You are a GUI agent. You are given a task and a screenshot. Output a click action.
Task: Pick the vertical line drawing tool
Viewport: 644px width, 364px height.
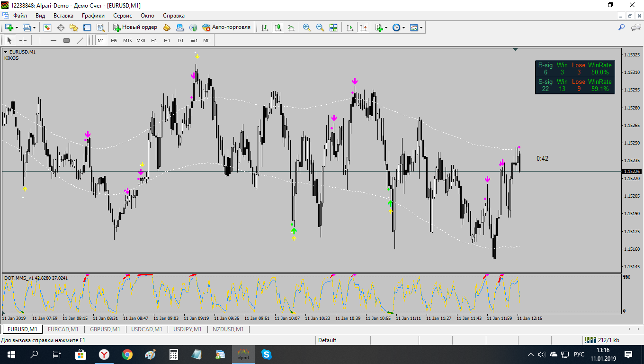click(x=40, y=40)
